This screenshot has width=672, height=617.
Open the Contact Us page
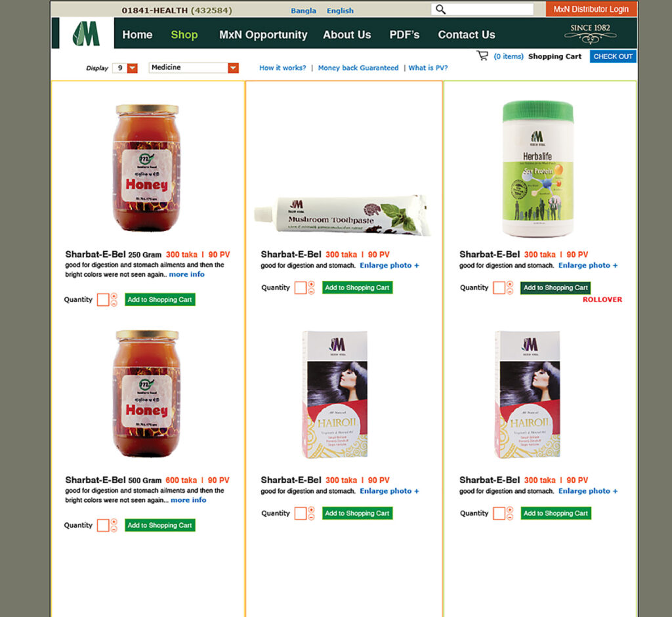coord(467,35)
